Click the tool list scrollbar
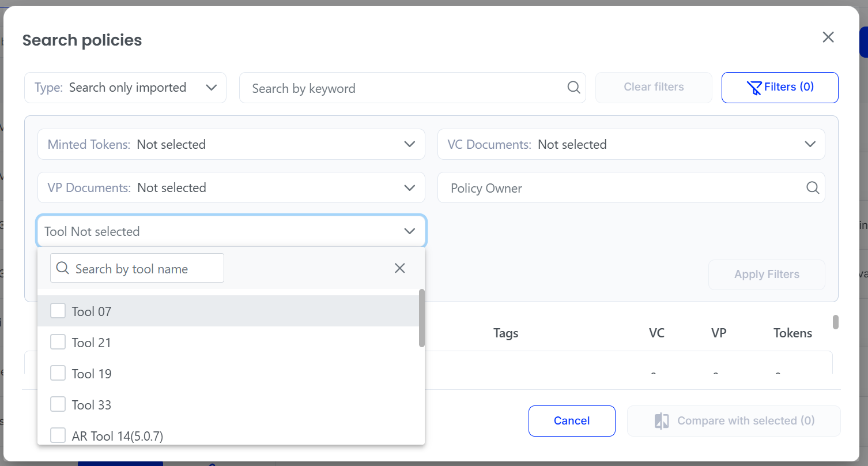 pos(422,318)
